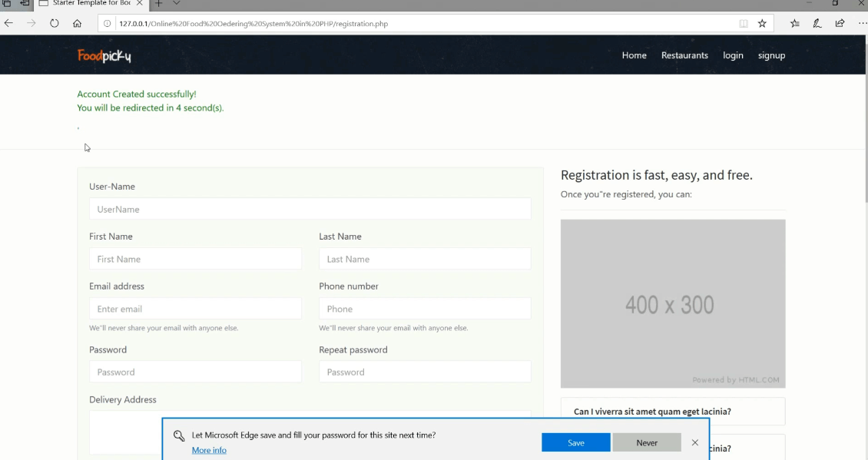
Task: Add this page to favorites with the star
Action: tap(762, 23)
